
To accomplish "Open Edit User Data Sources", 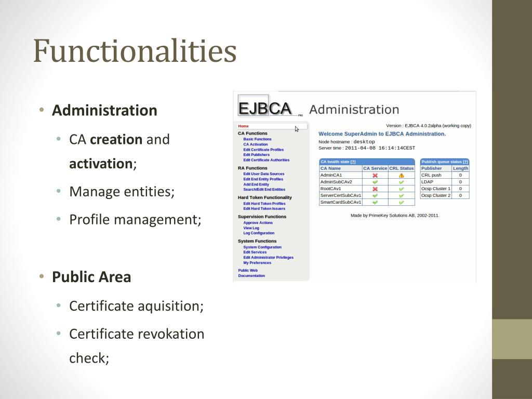I will 263,174.
